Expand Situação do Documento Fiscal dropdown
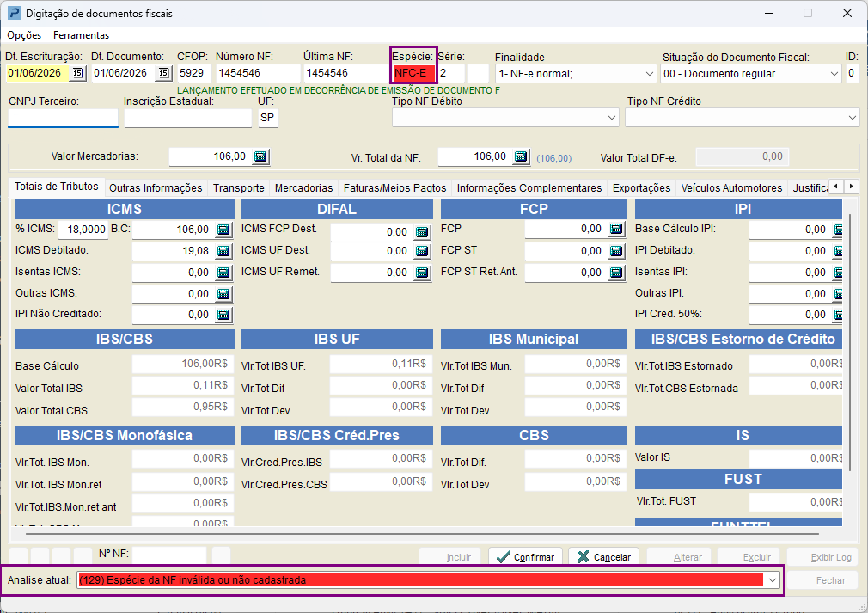The height and width of the screenshot is (613, 868). tap(834, 74)
